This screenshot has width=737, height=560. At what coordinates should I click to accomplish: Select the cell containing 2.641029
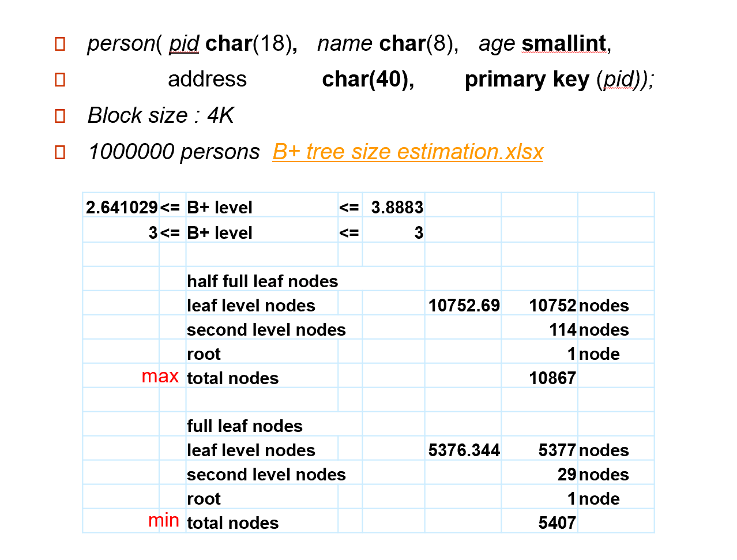point(122,207)
